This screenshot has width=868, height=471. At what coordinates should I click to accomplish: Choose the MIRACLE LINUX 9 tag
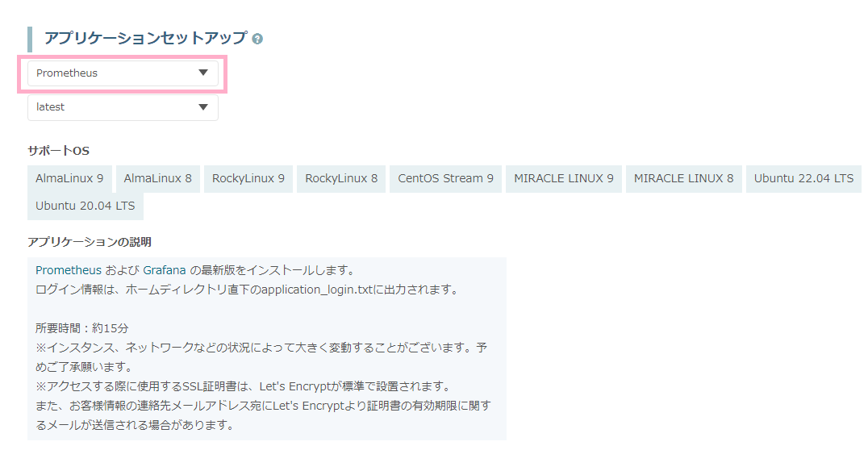click(564, 178)
